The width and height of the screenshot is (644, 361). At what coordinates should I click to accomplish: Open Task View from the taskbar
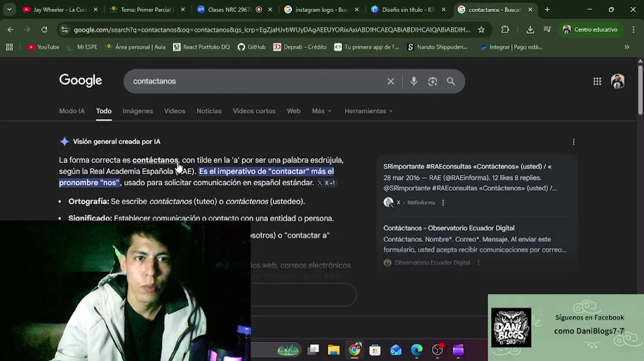click(x=313, y=349)
